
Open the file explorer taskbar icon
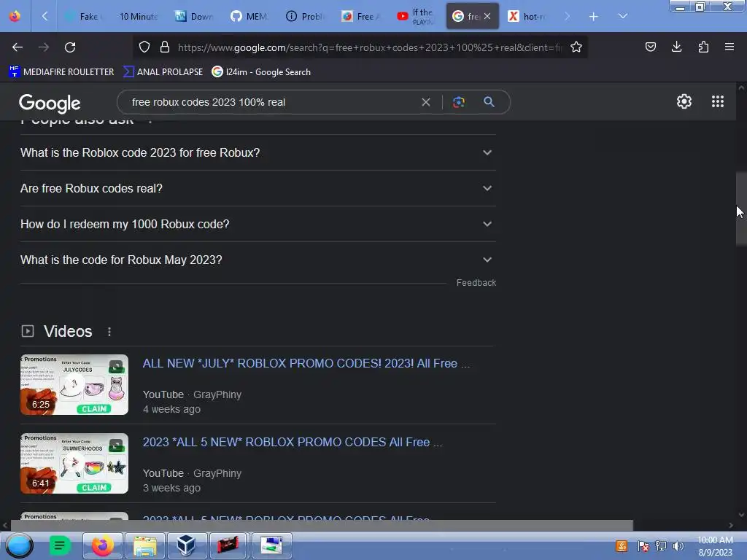tap(145, 545)
